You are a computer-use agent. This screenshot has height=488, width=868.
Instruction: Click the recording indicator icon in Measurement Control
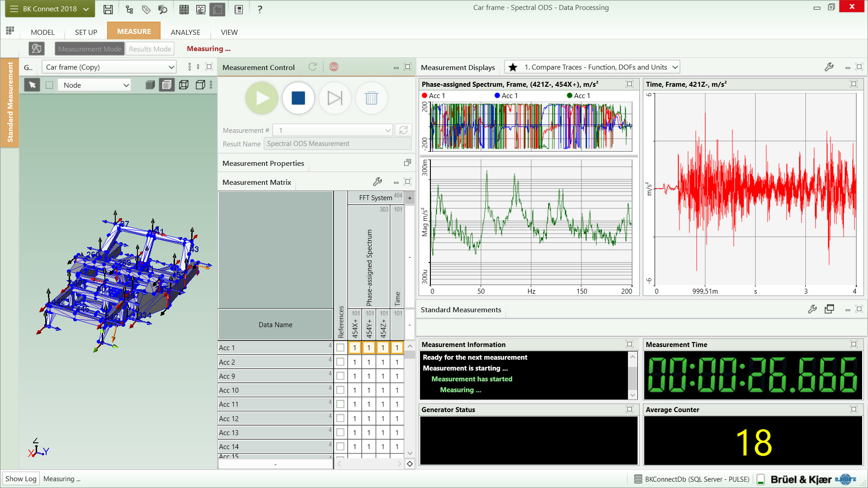334,67
